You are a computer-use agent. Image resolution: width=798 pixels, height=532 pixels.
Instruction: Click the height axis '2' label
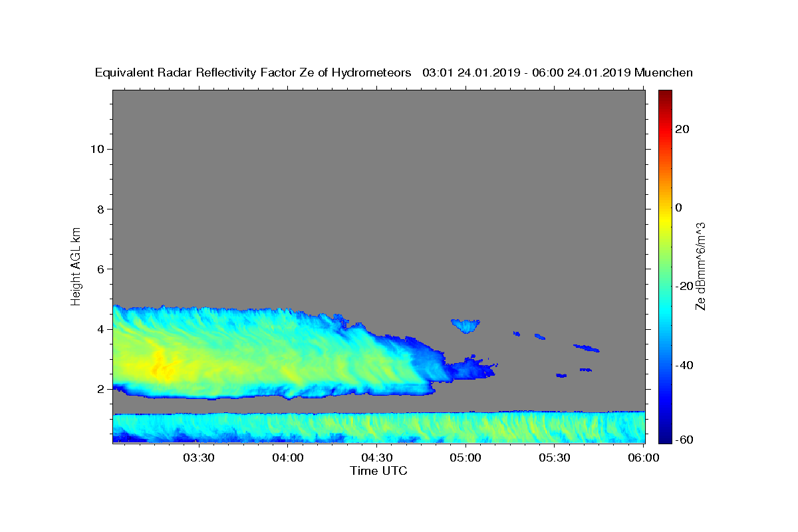click(101, 389)
